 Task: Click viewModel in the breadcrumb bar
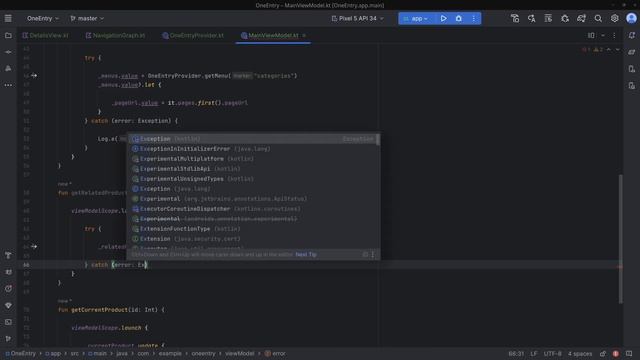point(239,353)
